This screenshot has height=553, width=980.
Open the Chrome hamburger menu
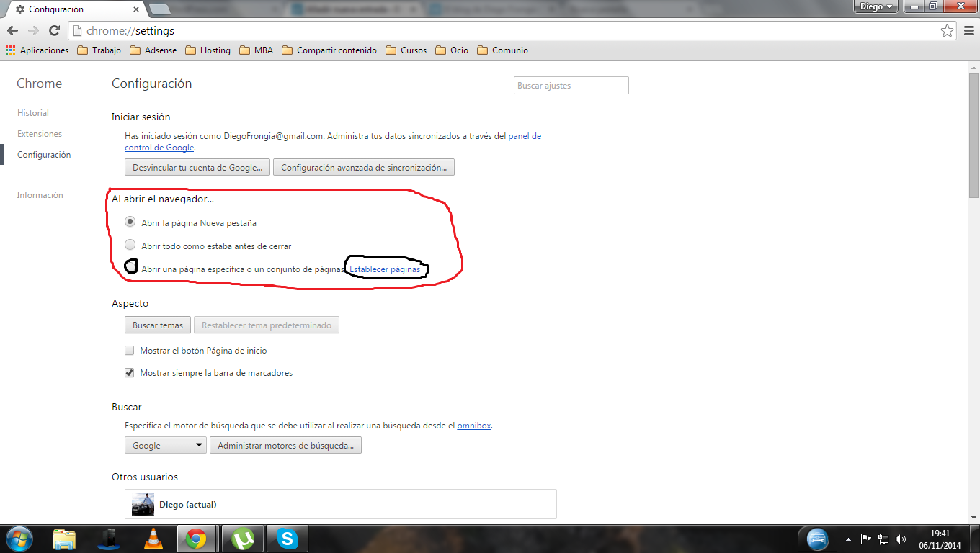coord(968,31)
